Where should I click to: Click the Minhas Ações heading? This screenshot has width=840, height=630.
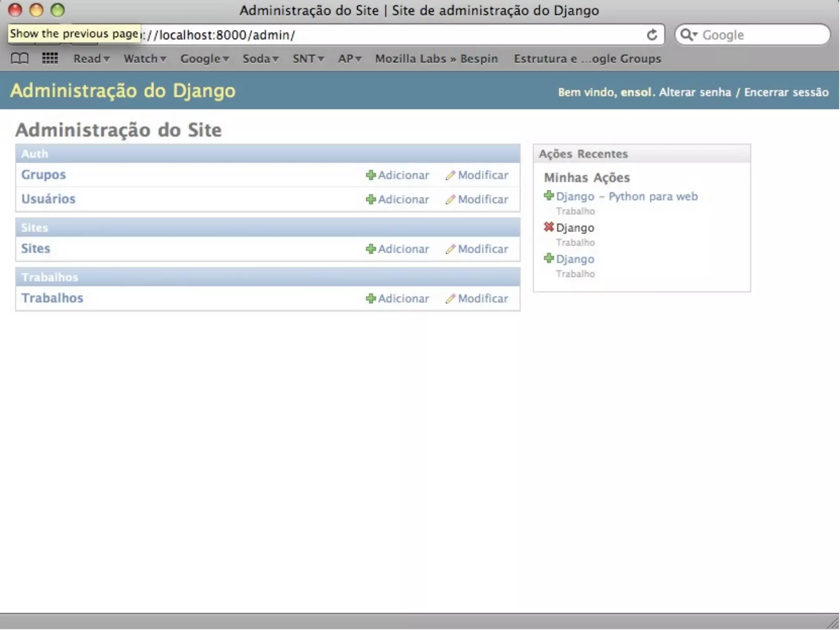[587, 178]
